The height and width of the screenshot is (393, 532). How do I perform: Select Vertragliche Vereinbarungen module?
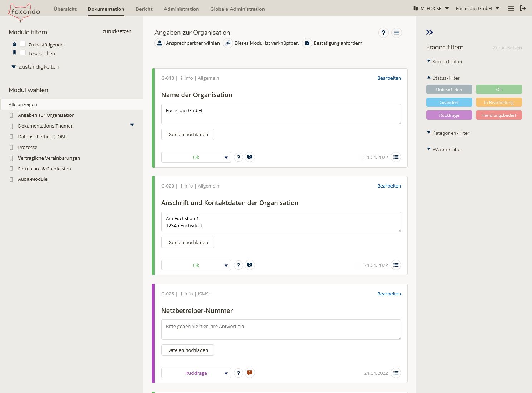[x=49, y=158]
